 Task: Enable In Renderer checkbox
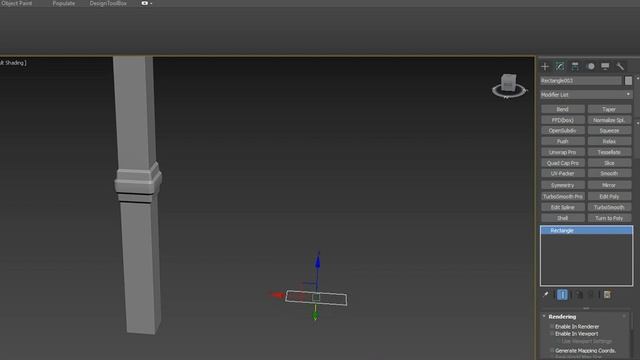552,327
